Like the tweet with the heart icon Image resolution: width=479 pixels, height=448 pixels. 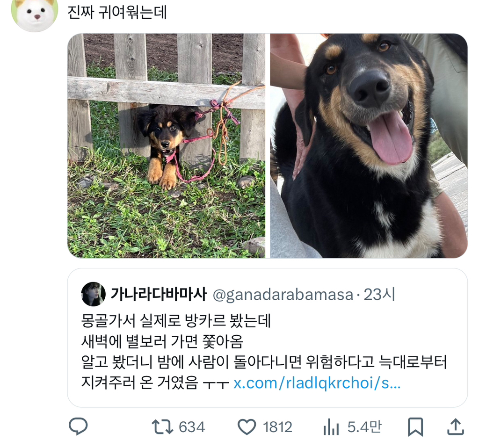(247, 427)
